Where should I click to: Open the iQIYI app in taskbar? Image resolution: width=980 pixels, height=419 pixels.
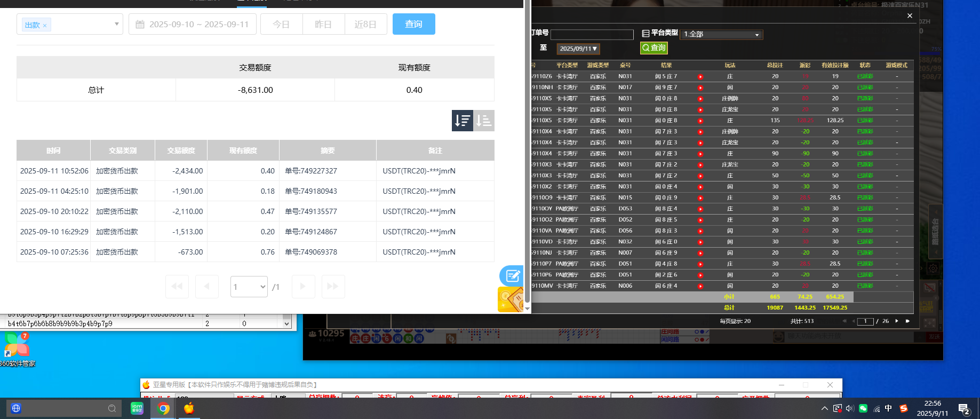coord(137,408)
